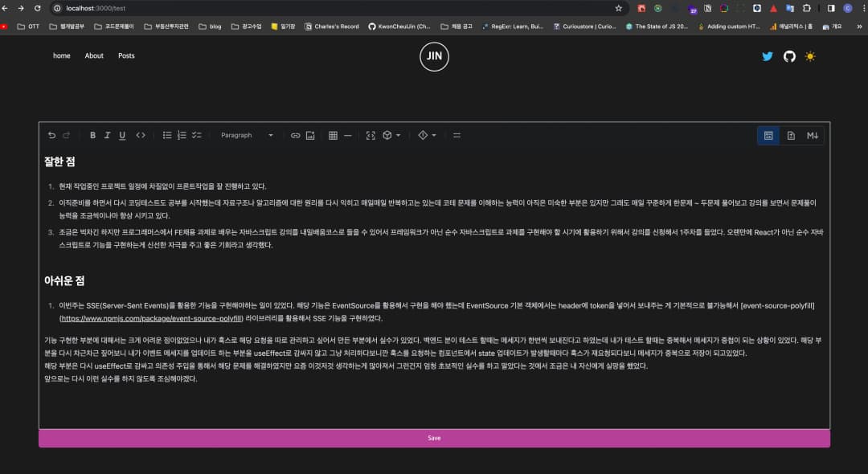The image size is (868, 474).
Task: Open the Chrome three-dot menu
Action: [863, 8]
